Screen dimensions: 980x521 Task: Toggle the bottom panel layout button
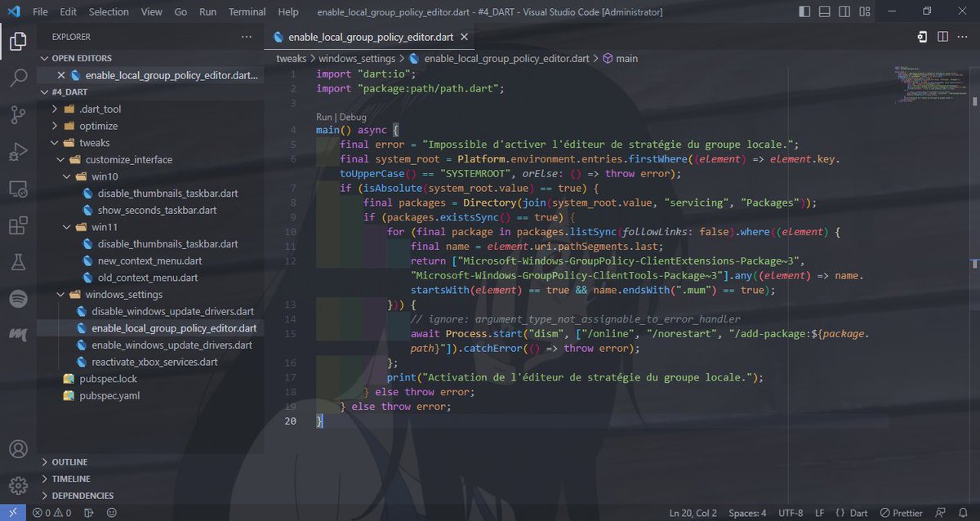pos(825,11)
